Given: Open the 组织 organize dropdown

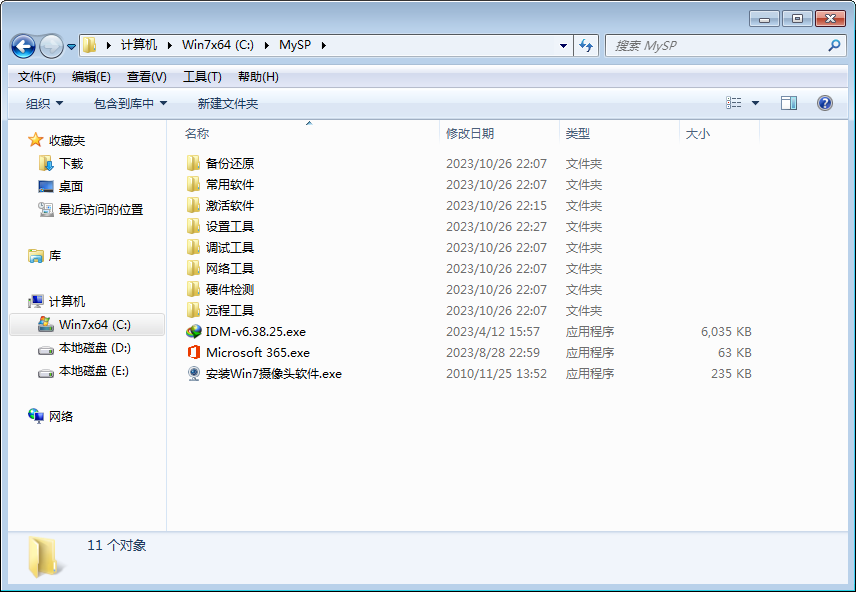Looking at the screenshot, I should point(44,104).
